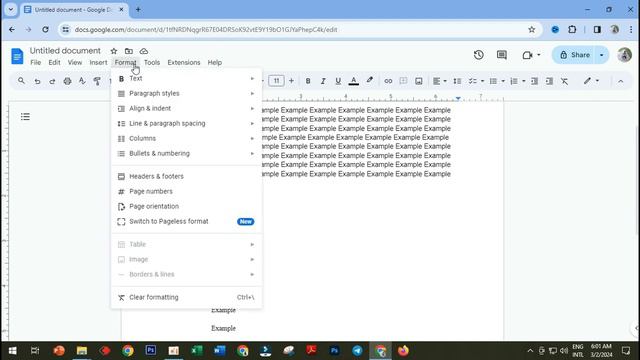Choose Page numbers
This screenshot has width=640, height=360.
(186, 191)
